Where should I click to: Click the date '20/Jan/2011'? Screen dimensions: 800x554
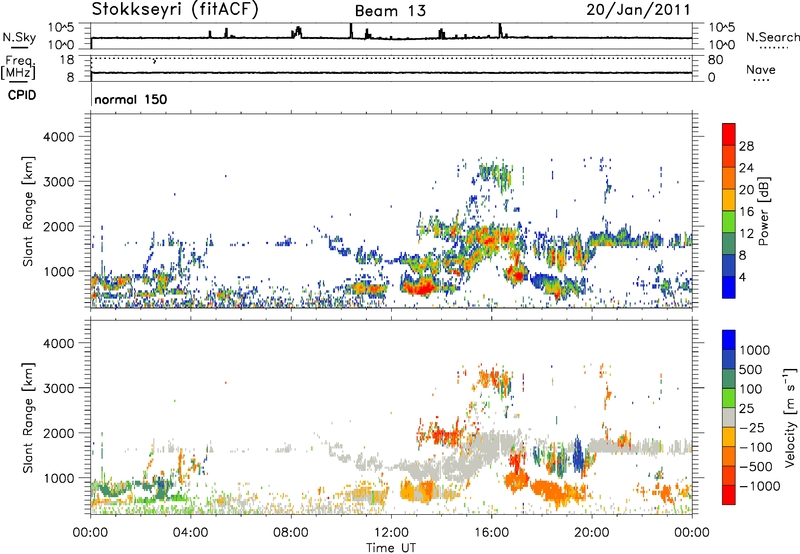638,9
